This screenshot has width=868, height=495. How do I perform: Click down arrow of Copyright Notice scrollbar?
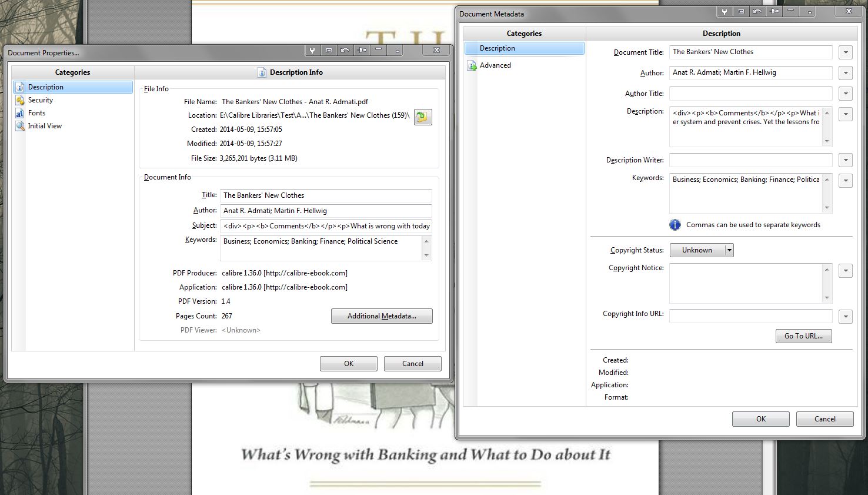(x=827, y=298)
